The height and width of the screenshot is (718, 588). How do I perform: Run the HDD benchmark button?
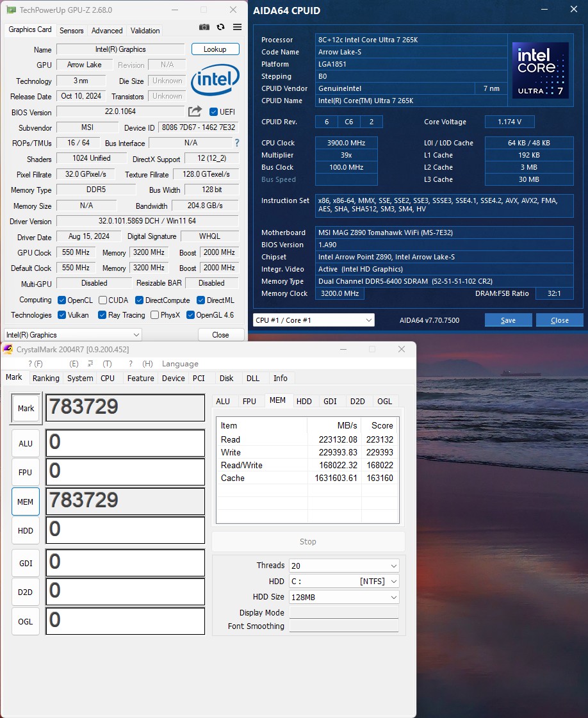pyautogui.click(x=26, y=531)
